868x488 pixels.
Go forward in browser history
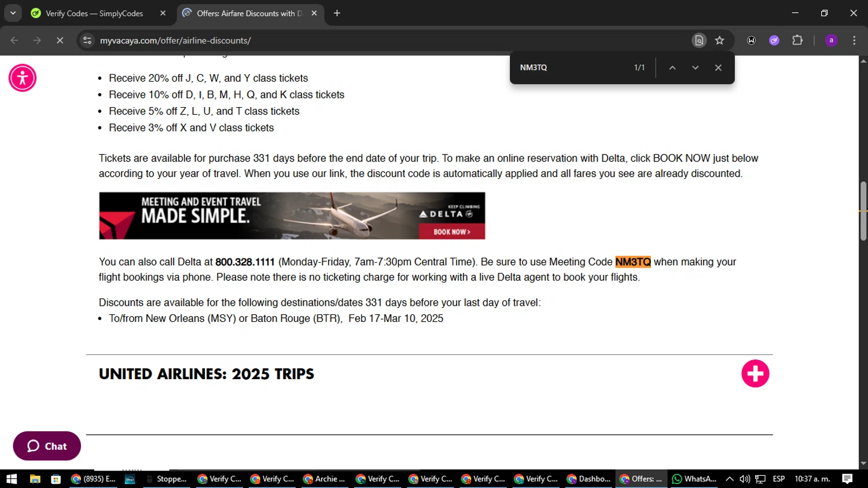[37, 41]
